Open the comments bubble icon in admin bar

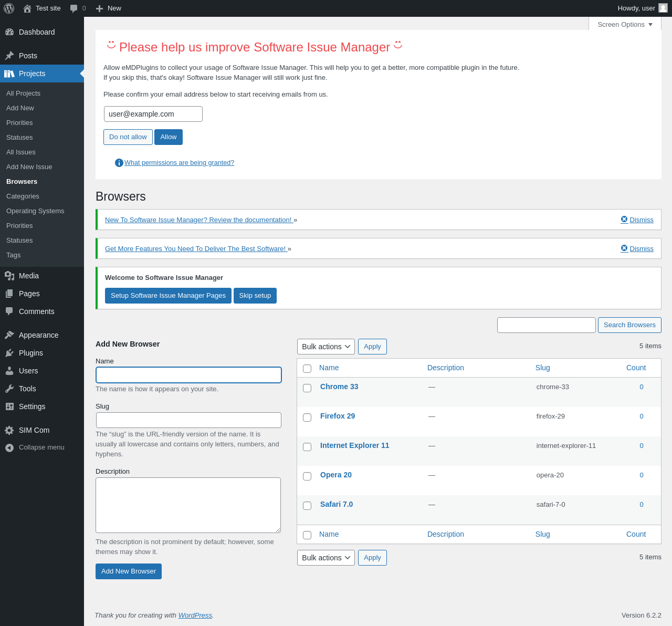(x=74, y=8)
